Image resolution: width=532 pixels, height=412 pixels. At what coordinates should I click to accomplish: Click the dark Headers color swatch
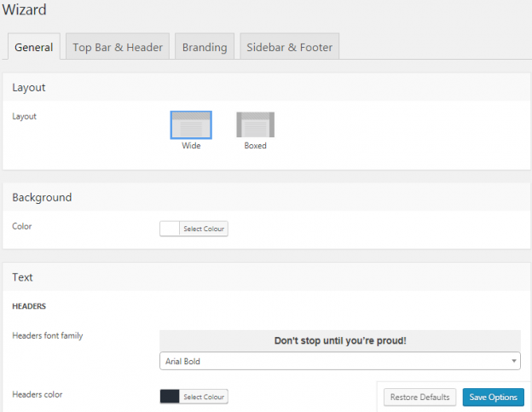coord(170,397)
